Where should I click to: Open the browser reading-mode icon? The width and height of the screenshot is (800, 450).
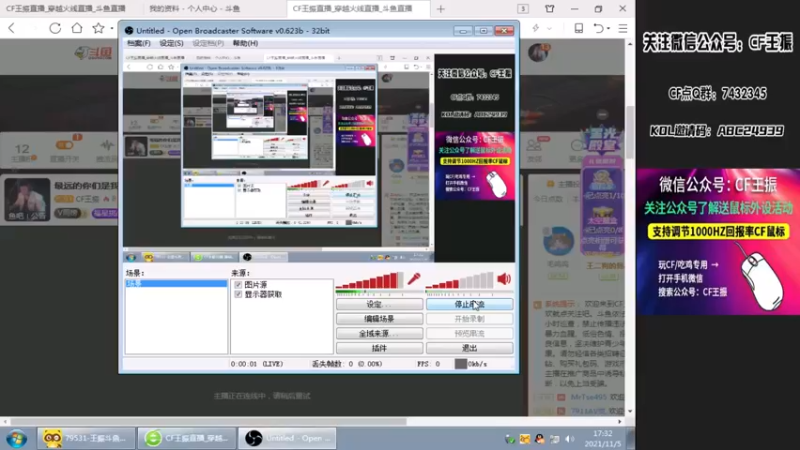tap(579, 28)
